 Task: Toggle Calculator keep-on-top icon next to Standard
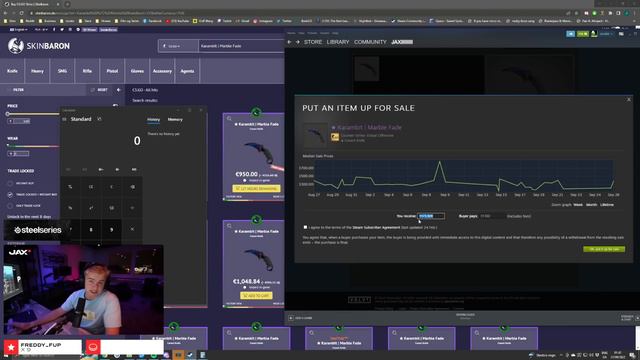coord(99,119)
